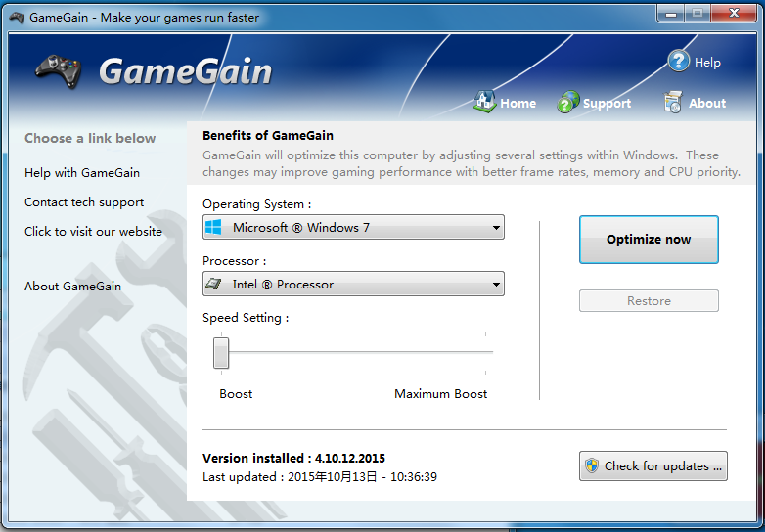Click the Optimize now button

click(649, 240)
